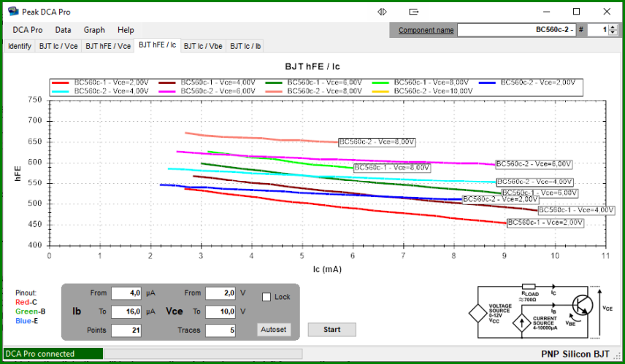Click the Green-B pinout entry
Viewport: 625px width, 364px height.
point(30,311)
